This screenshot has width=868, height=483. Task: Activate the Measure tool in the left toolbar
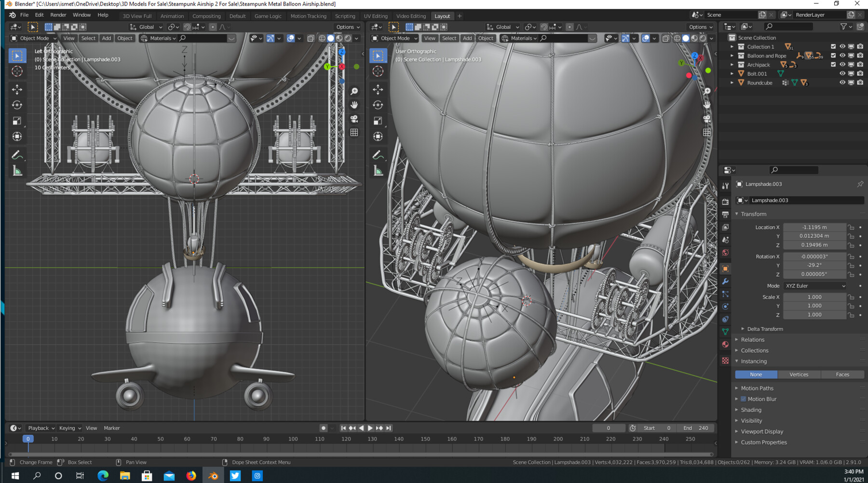pos(17,170)
